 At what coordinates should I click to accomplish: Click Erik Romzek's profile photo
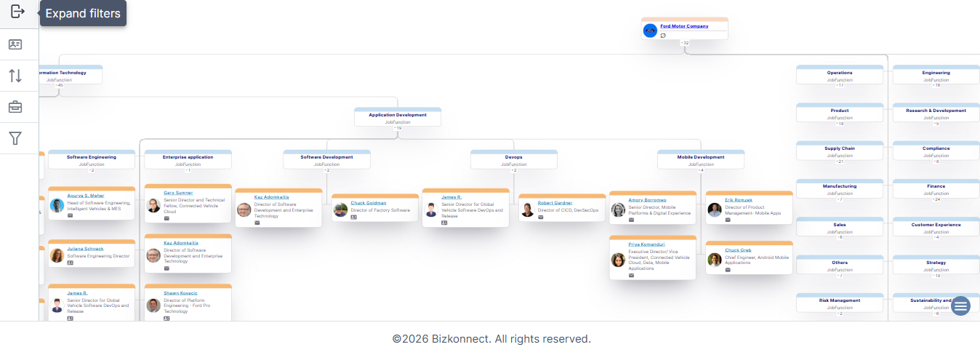[x=715, y=210]
